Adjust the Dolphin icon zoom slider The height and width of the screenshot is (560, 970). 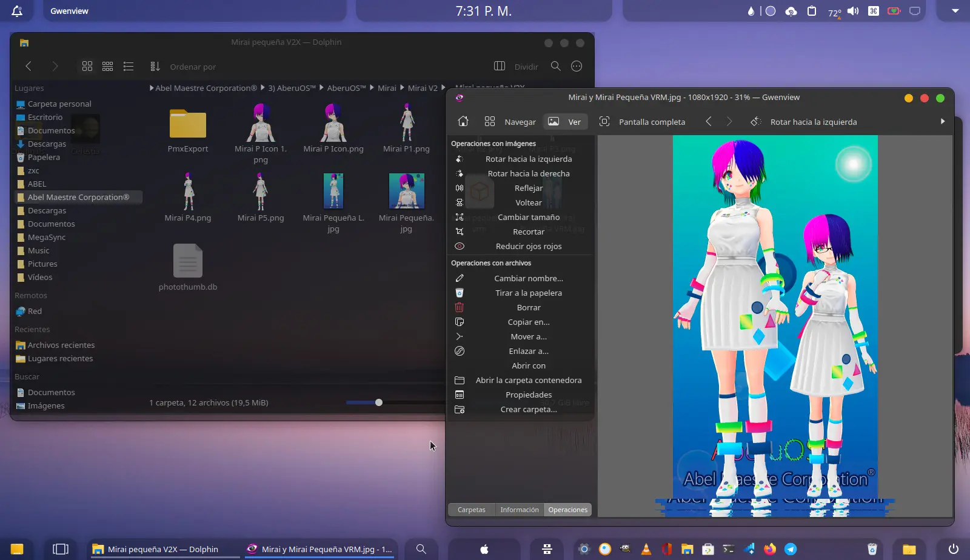coord(379,402)
